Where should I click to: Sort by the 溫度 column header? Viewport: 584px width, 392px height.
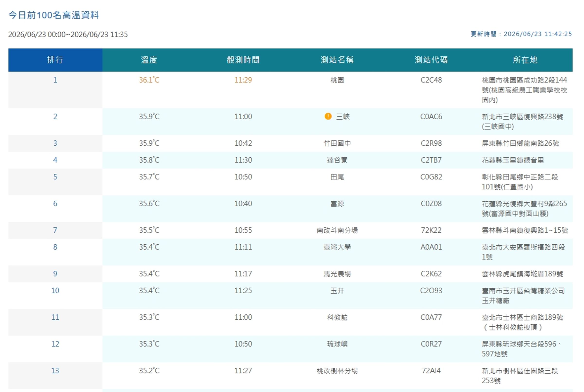point(149,60)
